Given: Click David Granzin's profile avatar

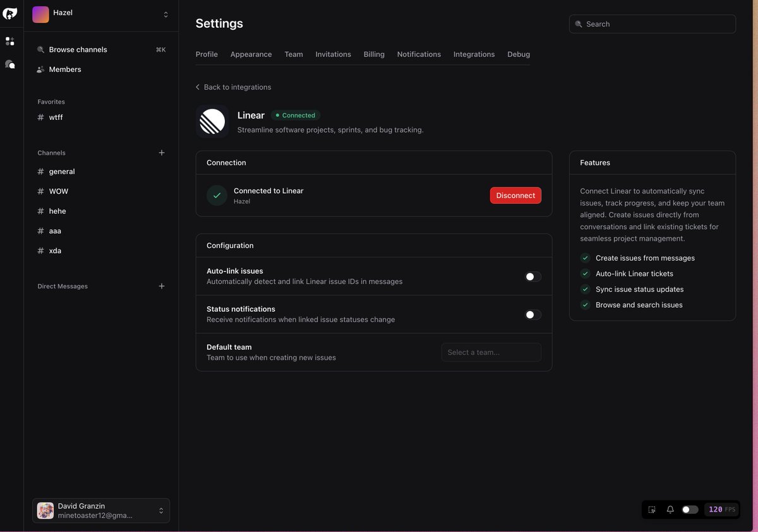Looking at the screenshot, I should [45, 511].
